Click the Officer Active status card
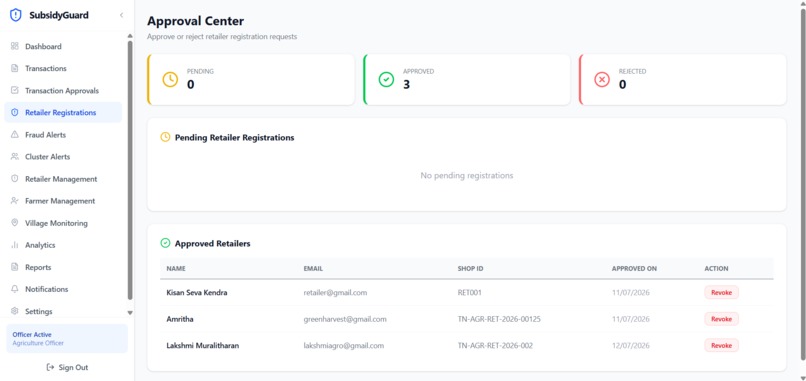 pyautogui.click(x=67, y=338)
